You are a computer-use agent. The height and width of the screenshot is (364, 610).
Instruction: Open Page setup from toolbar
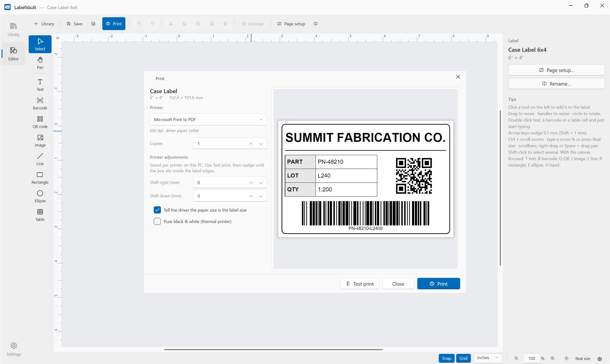tap(291, 24)
